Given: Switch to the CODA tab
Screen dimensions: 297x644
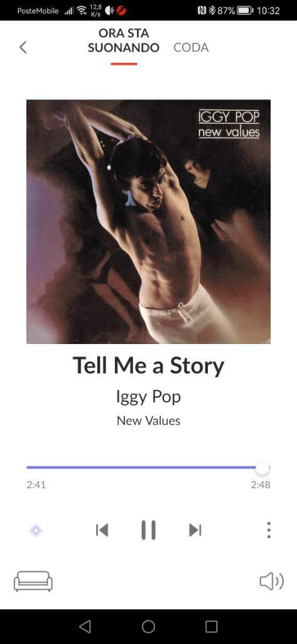Looking at the screenshot, I should tap(191, 48).
